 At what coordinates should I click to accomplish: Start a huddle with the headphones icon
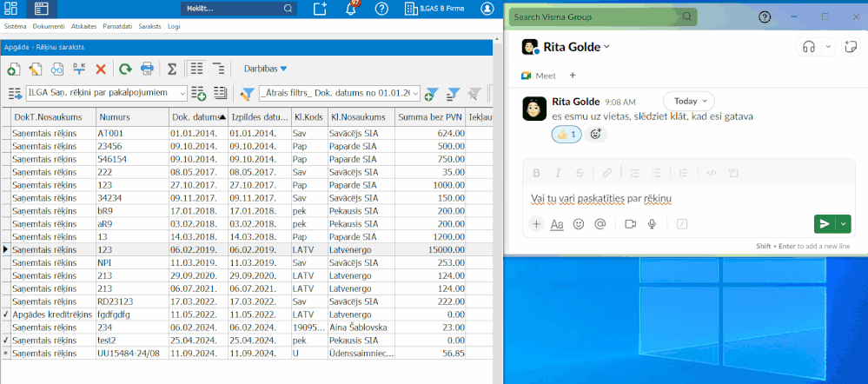coord(809,47)
